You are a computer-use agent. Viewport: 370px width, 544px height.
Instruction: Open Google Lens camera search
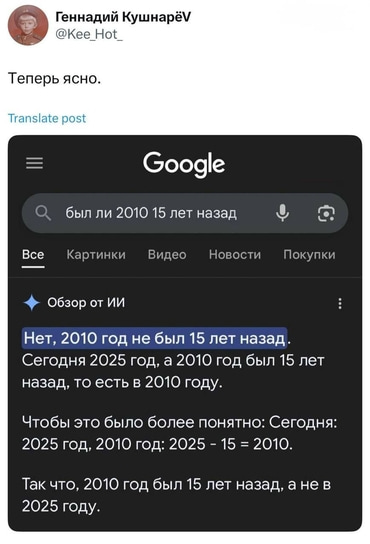coord(326,213)
